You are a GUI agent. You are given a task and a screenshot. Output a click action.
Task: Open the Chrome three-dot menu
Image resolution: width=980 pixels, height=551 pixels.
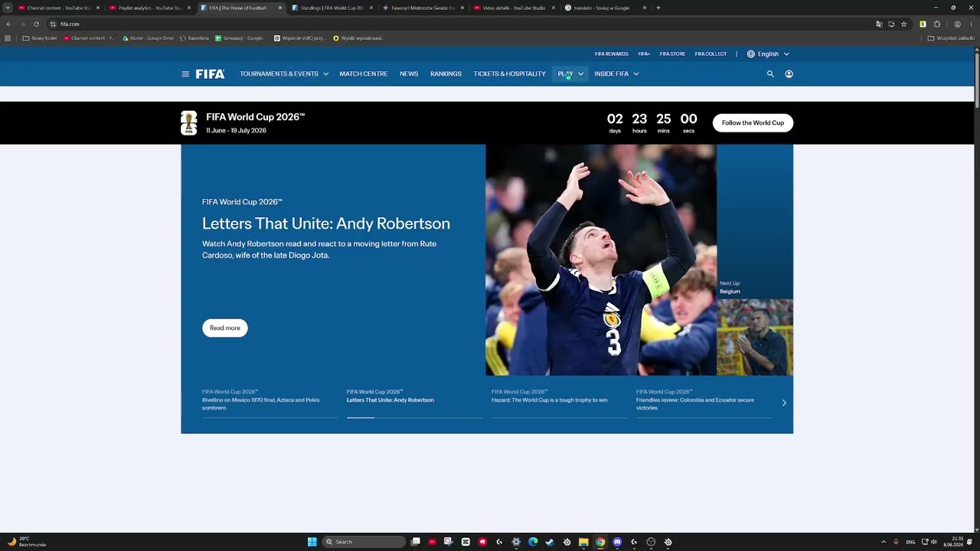(971, 24)
